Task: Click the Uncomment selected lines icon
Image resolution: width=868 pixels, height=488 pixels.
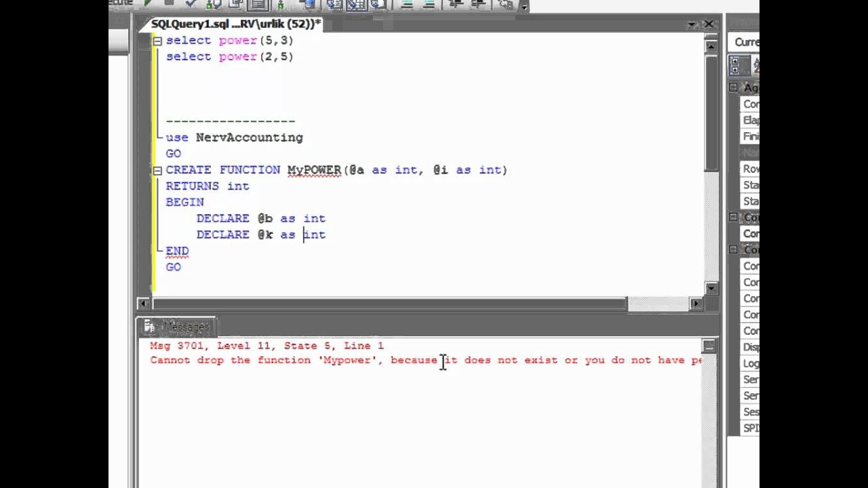Action: (428, 3)
